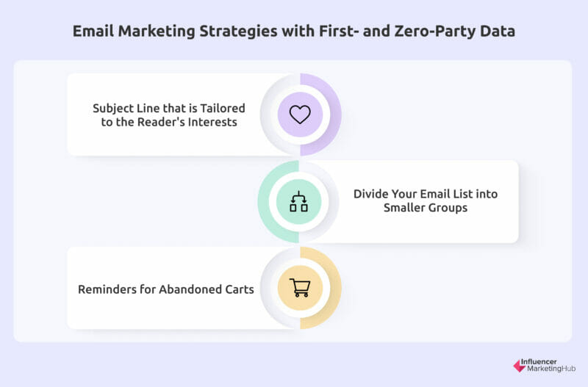
Task: Open the Influencer MarketingHub wordmark
Action: click(544, 366)
